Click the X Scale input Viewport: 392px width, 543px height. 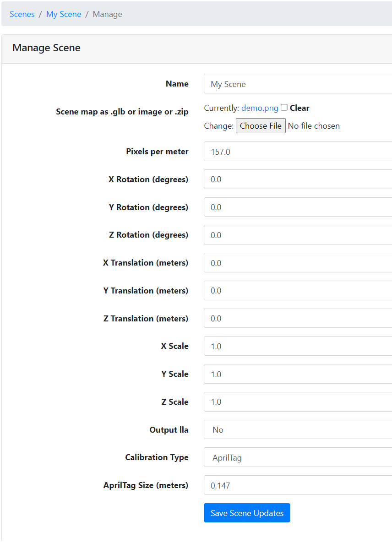pos(298,346)
